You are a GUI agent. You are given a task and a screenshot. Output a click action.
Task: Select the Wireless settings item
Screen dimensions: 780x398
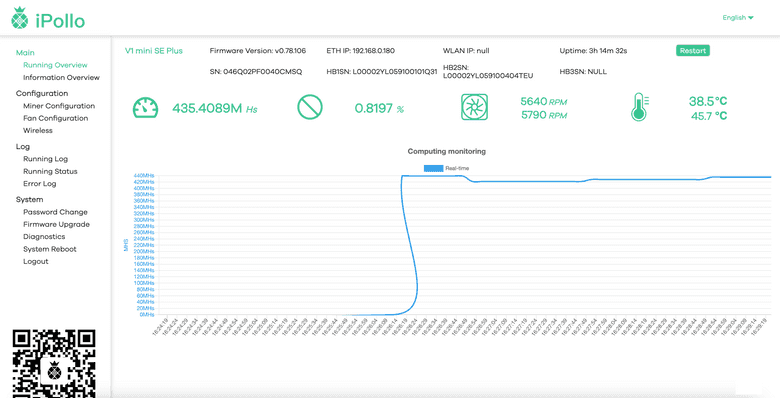click(38, 130)
